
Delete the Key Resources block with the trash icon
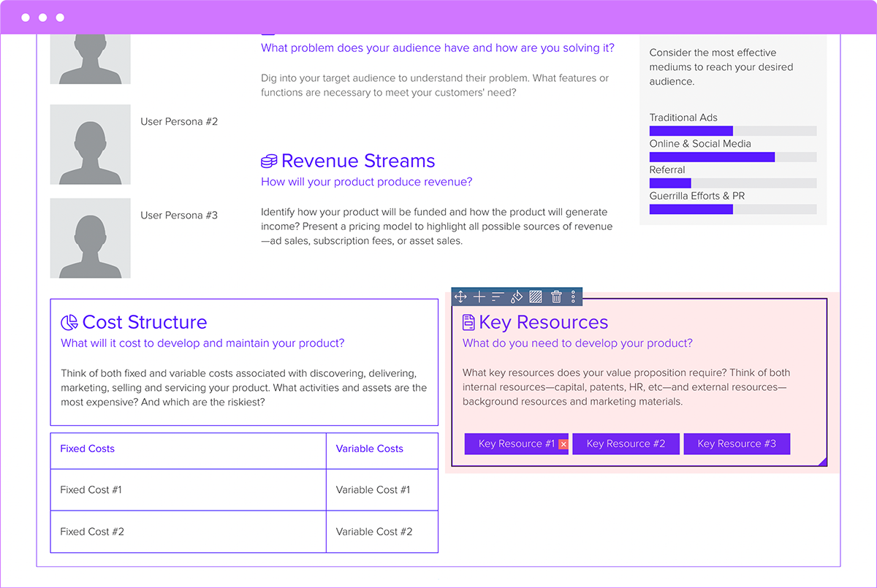556,297
